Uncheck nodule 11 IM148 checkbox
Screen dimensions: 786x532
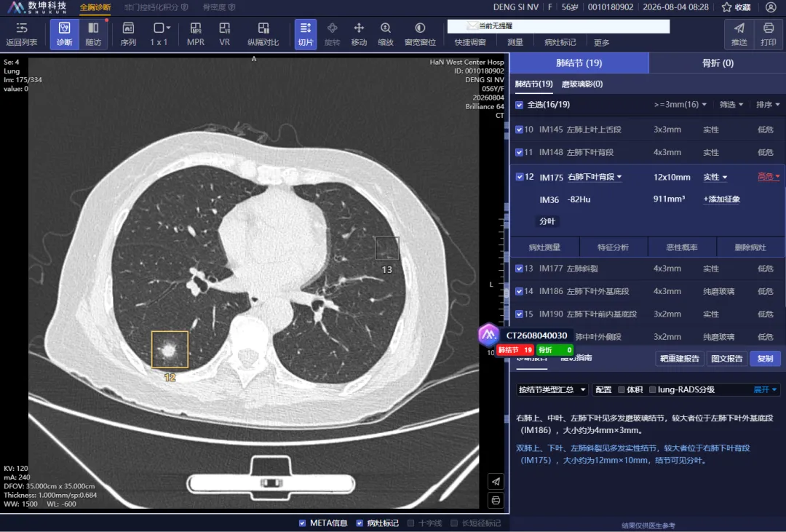click(x=520, y=152)
